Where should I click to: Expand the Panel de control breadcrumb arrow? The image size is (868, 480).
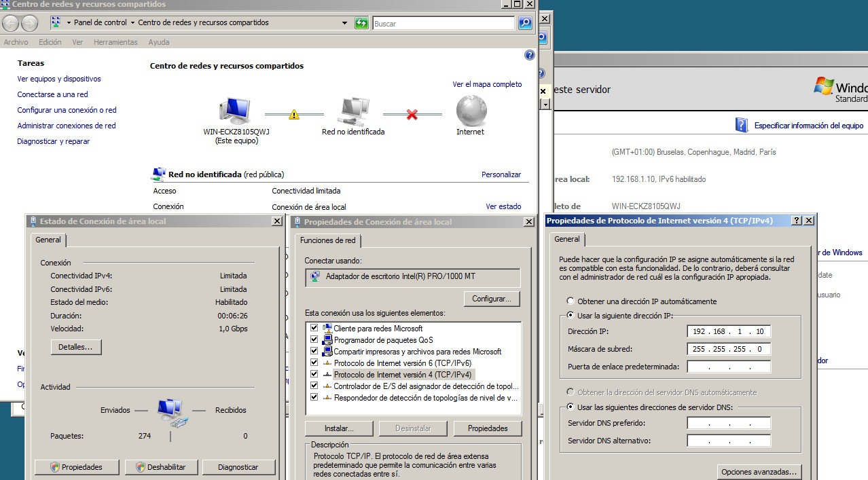pyautogui.click(x=132, y=22)
